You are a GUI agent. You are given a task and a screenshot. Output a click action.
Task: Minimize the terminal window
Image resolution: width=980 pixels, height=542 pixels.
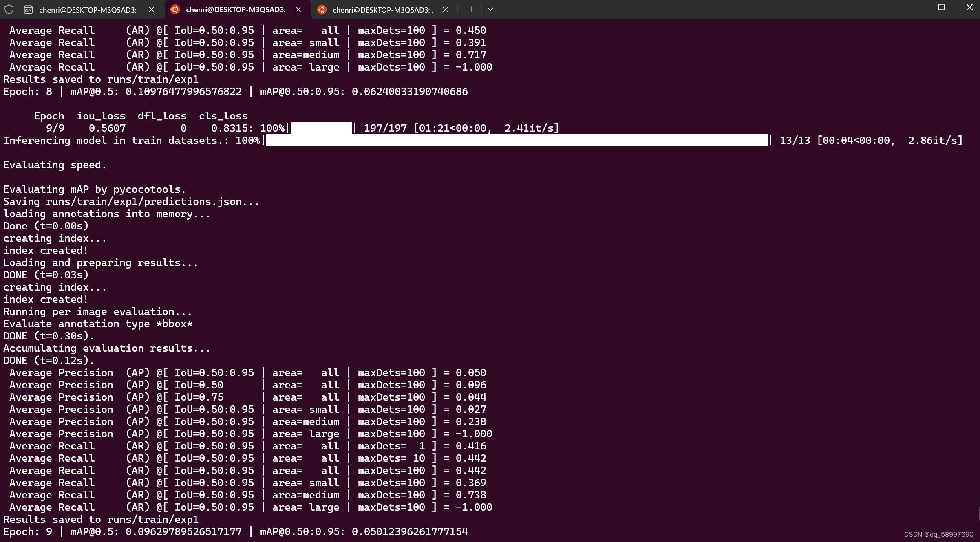pyautogui.click(x=913, y=7)
